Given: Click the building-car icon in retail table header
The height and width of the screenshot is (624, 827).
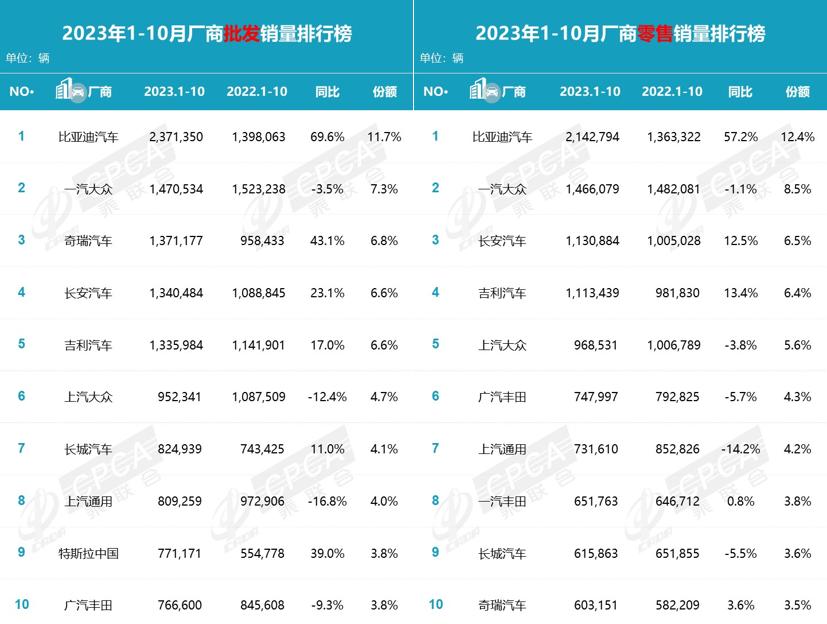Looking at the screenshot, I should [484, 90].
